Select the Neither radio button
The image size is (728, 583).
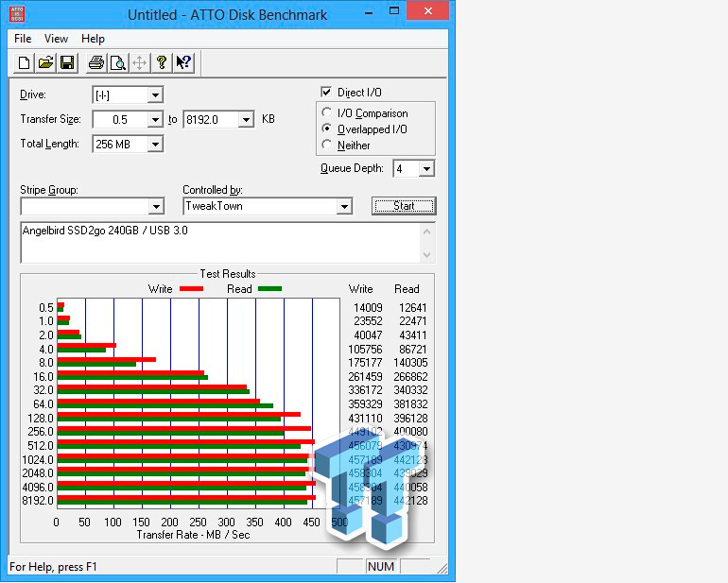pos(327,145)
